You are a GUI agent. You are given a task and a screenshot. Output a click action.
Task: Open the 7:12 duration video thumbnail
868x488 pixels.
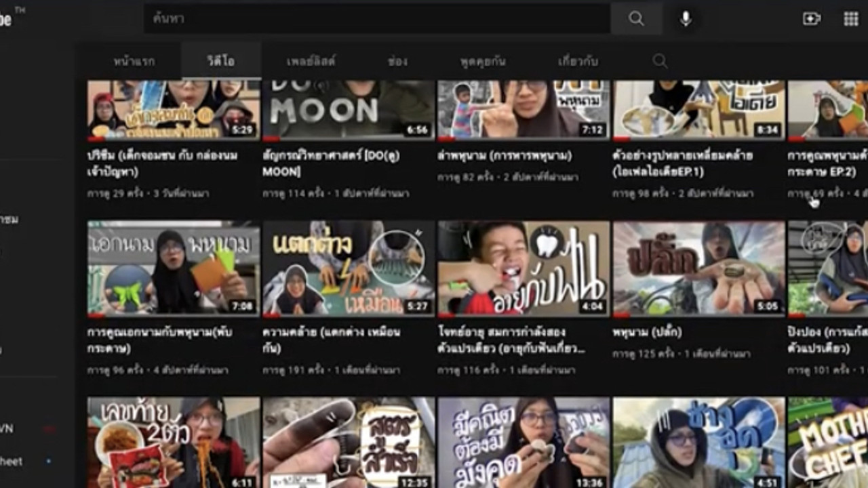[x=524, y=110]
